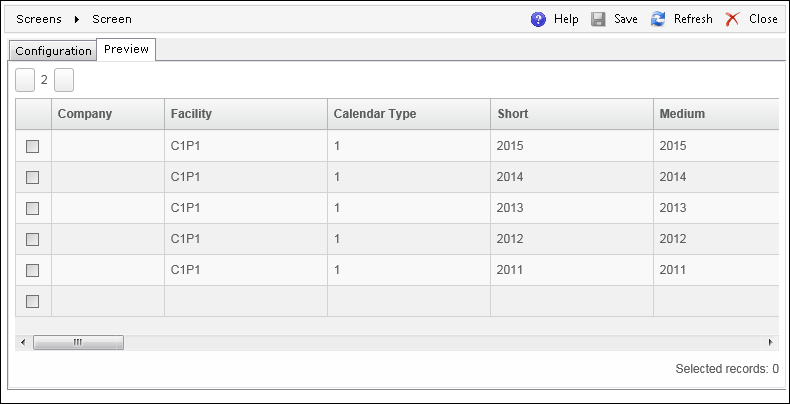Select the checkbox in the empty last row
The image size is (790, 404).
(x=32, y=301)
